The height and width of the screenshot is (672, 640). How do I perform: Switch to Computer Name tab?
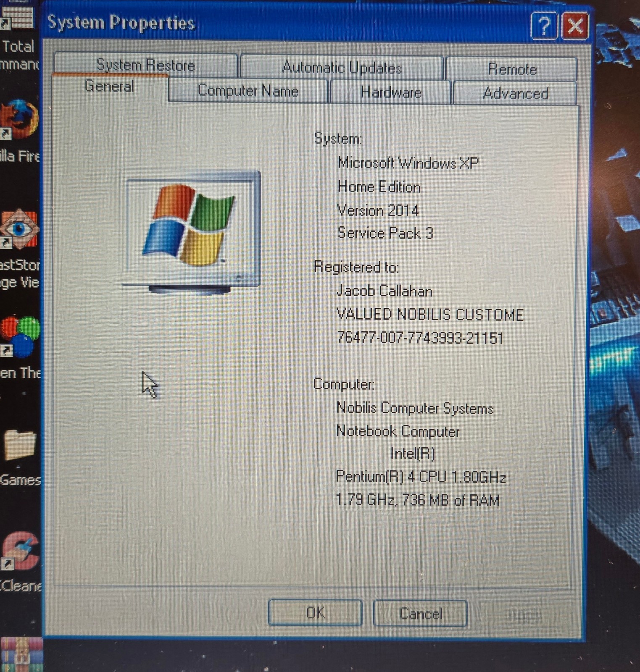pos(248,90)
